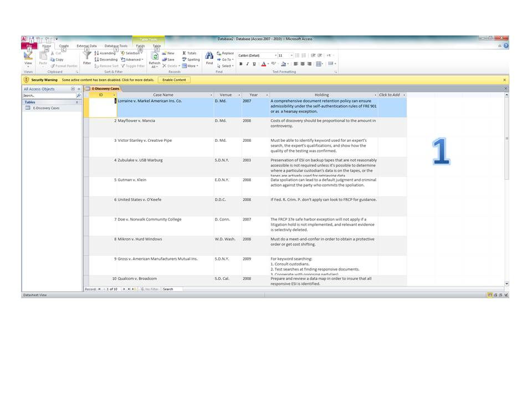Sort records Descending
Screen dimensions: 532x399
click(x=106, y=60)
